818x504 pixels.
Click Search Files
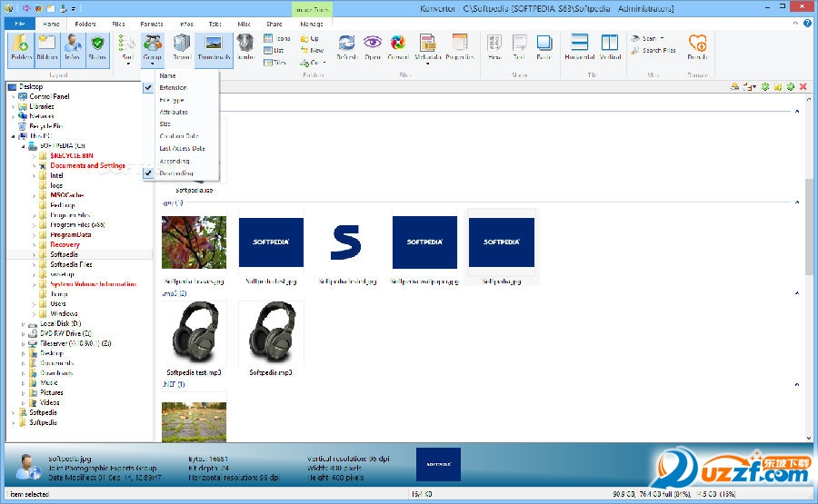click(653, 51)
